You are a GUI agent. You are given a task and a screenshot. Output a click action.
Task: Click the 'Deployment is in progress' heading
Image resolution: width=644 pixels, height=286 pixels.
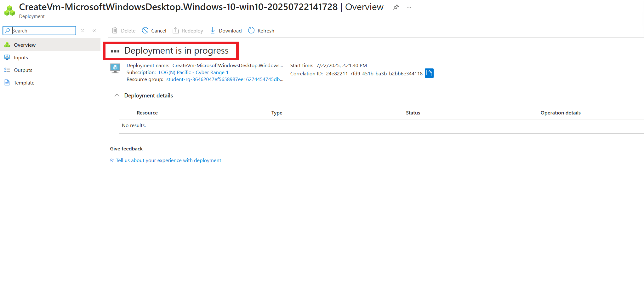[x=176, y=50]
